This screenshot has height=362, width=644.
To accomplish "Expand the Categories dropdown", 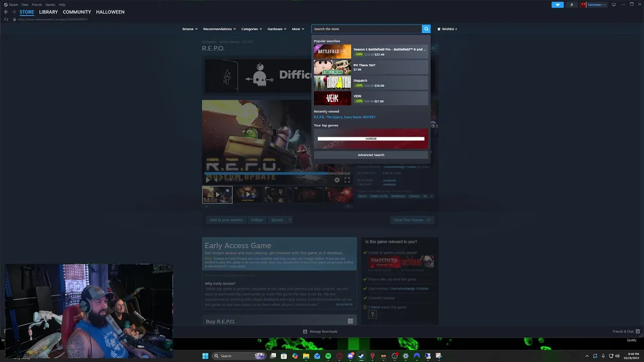I will click(x=252, y=29).
